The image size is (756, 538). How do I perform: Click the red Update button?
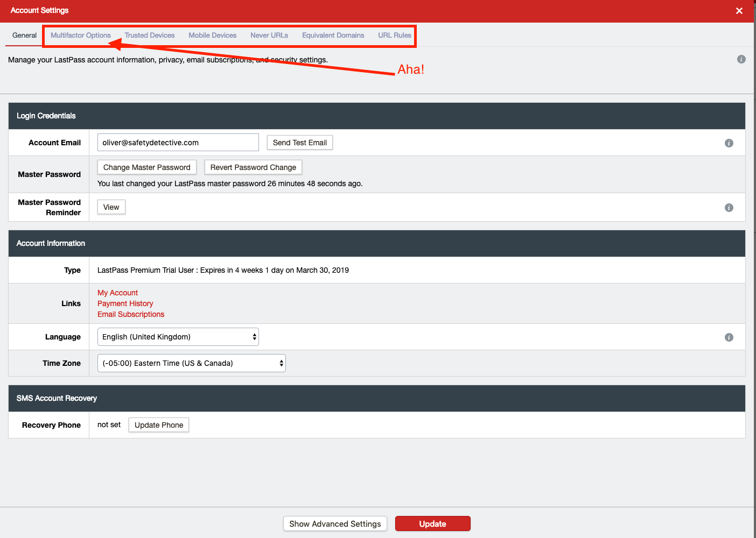433,524
